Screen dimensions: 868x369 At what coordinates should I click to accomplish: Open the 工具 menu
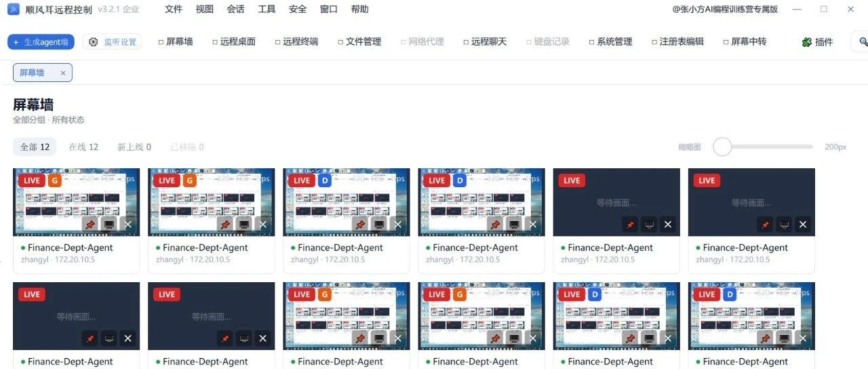267,9
